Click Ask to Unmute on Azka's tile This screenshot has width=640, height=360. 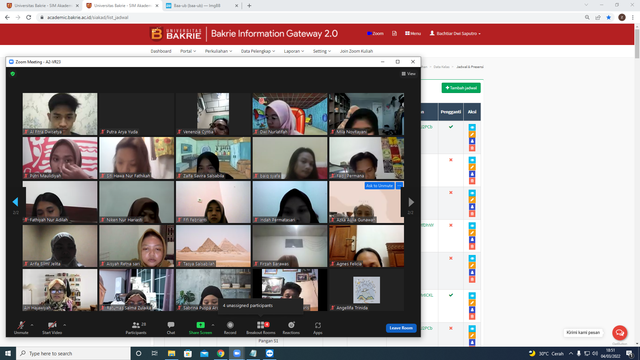click(379, 186)
